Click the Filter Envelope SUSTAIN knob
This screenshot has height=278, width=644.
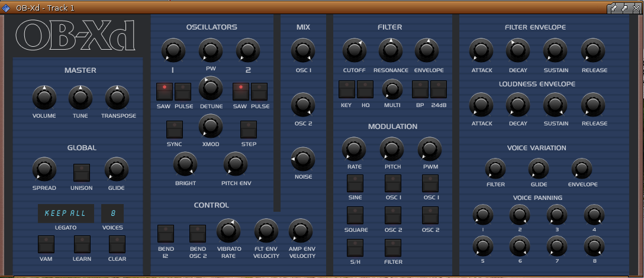click(x=555, y=50)
